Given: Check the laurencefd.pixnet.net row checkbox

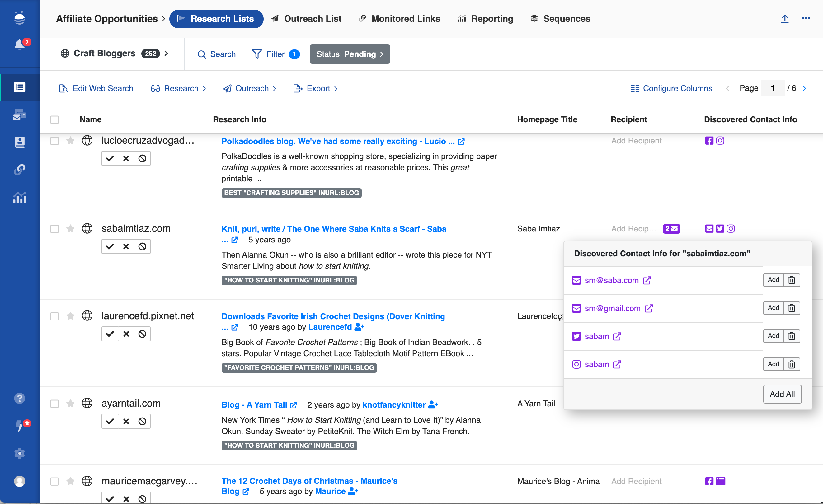Looking at the screenshot, I should (54, 316).
